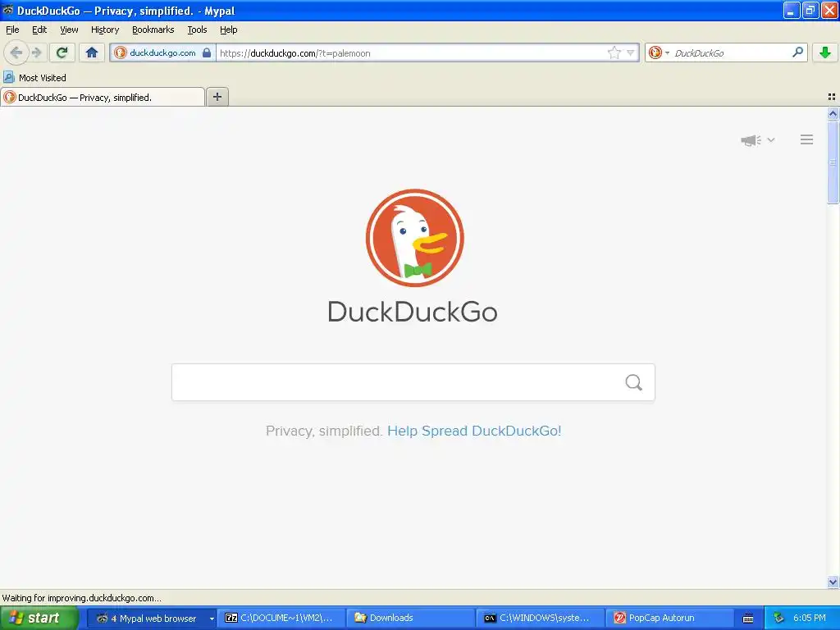Open the DuckDuckGo megaphone dropdown
The height and width of the screenshot is (630, 840).
(757, 140)
